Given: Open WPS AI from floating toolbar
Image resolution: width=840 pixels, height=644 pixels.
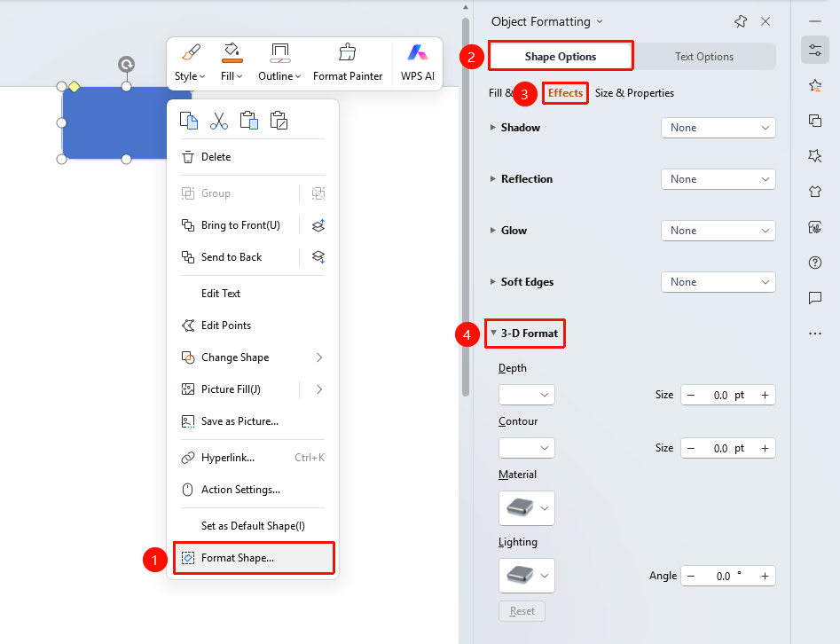Looking at the screenshot, I should (417, 62).
